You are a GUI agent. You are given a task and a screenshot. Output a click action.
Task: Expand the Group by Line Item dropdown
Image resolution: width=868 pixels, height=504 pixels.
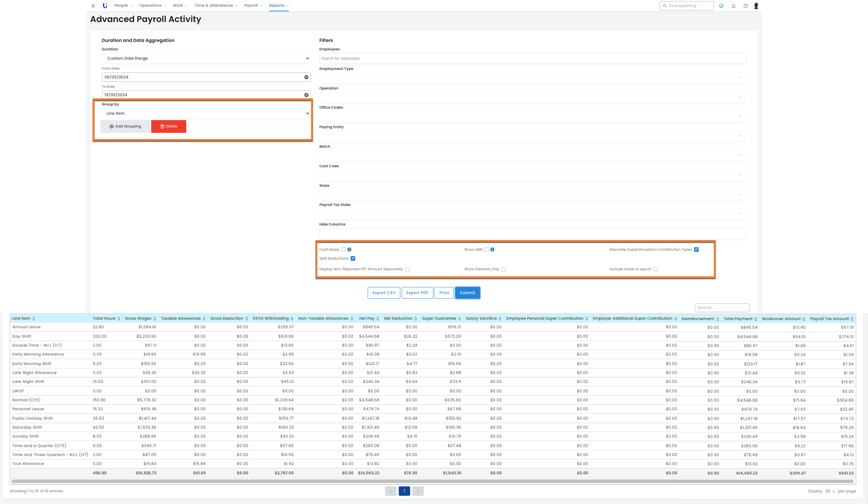pyautogui.click(x=206, y=113)
